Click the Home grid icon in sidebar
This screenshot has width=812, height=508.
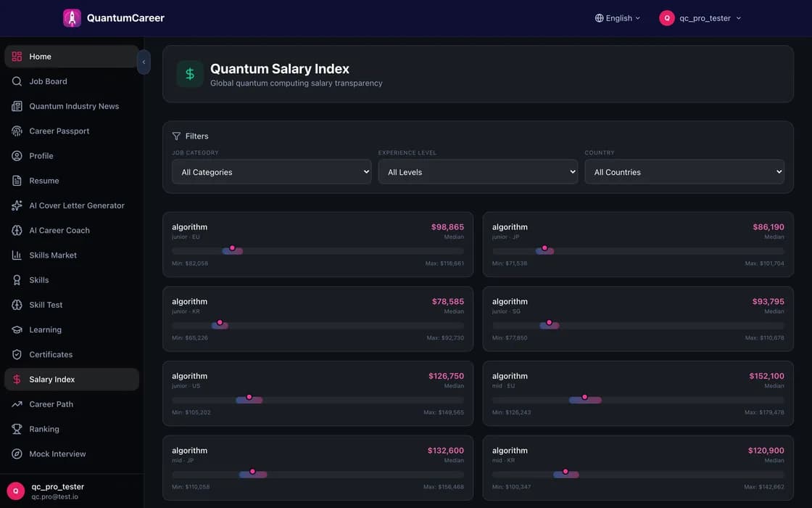[17, 57]
